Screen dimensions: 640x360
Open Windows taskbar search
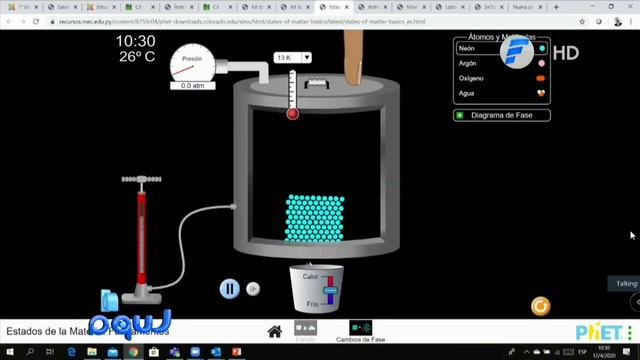click(30, 351)
